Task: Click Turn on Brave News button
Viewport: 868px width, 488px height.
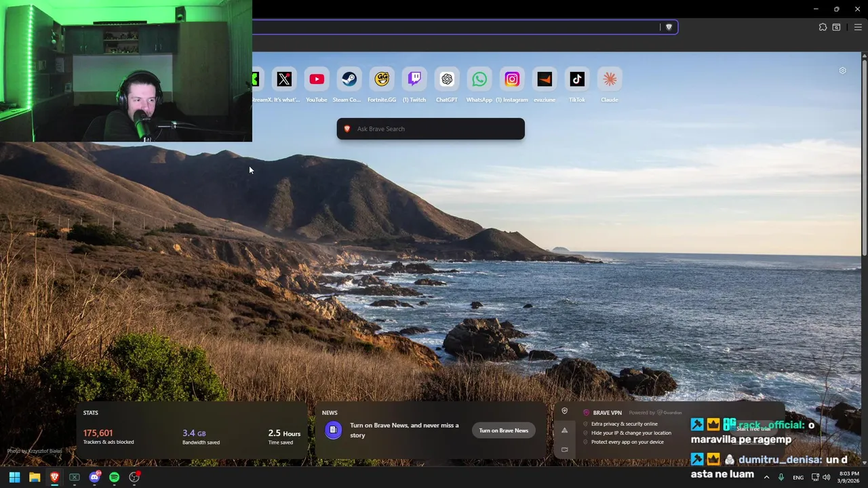Action: coord(504,430)
